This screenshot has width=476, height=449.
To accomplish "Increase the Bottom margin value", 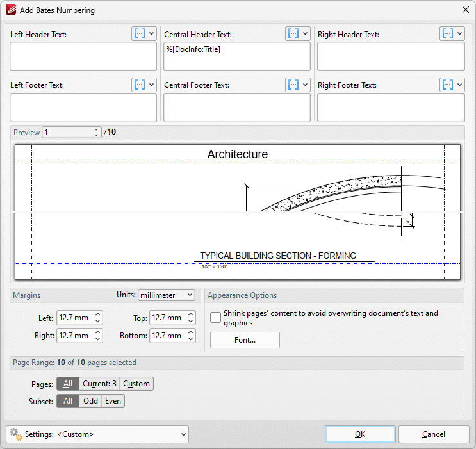I will click(x=191, y=332).
